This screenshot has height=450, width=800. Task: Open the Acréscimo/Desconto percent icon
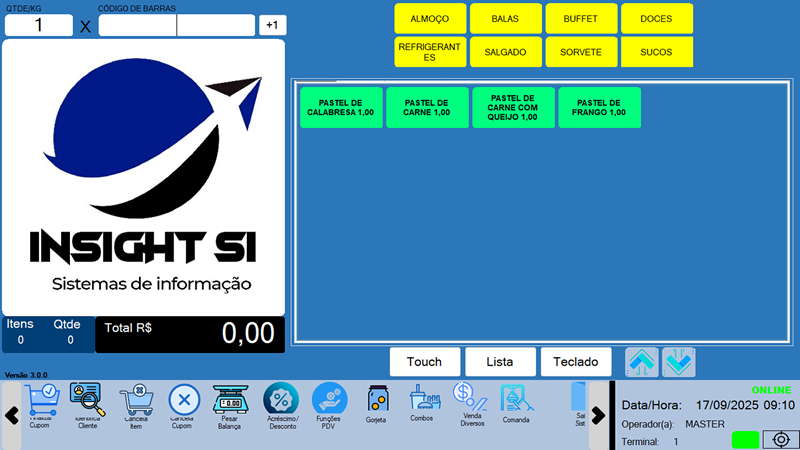[x=280, y=402]
